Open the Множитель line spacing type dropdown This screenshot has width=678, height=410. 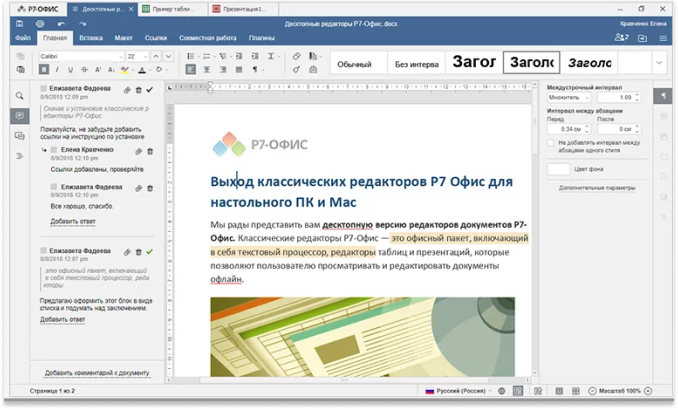pos(569,98)
